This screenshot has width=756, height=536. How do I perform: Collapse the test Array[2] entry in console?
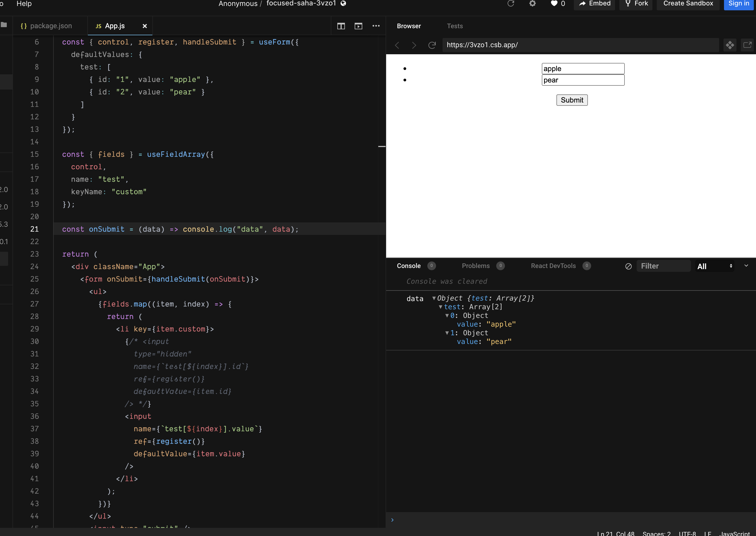click(441, 307)
